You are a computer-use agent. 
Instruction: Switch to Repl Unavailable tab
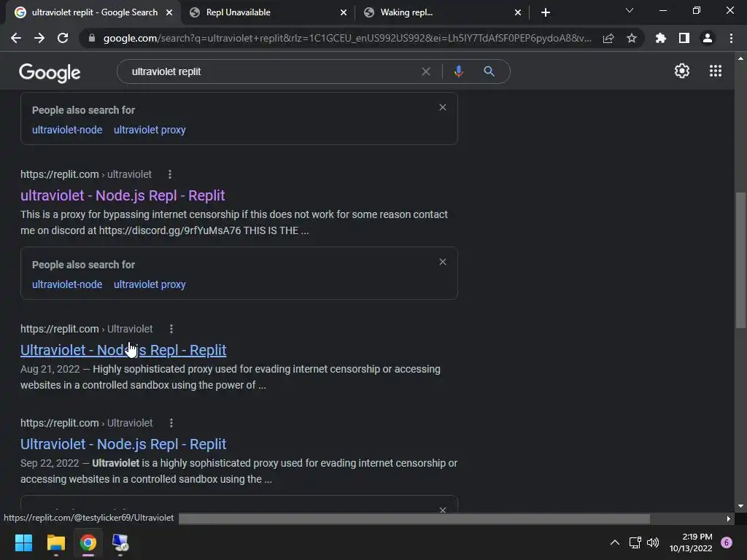[x=267, y=12]
